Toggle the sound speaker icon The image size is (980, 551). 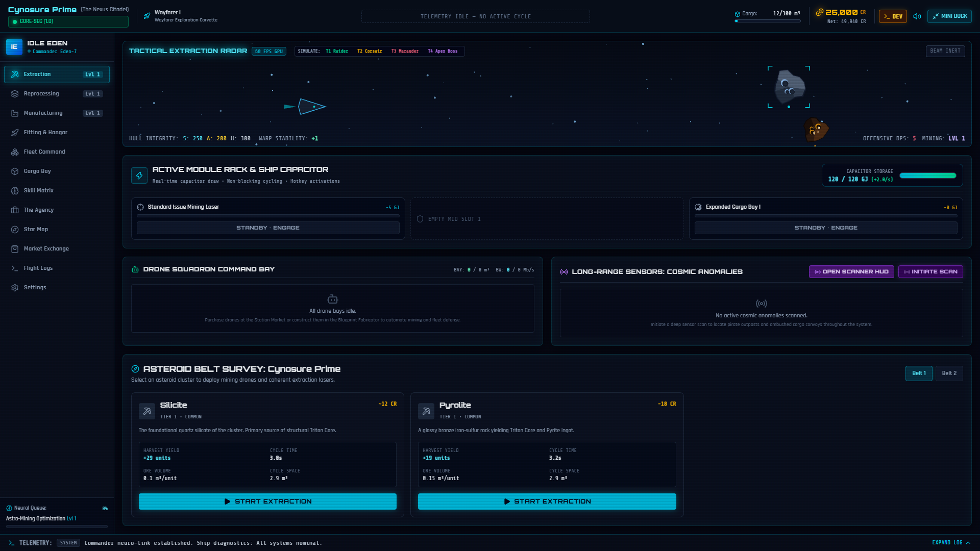point(917,16)
